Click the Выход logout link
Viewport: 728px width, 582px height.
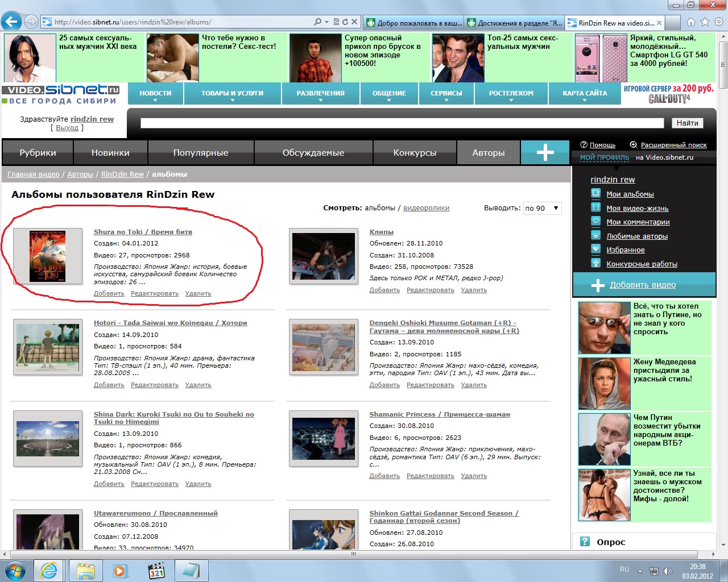pyautogui.click(x=67, y=127)
